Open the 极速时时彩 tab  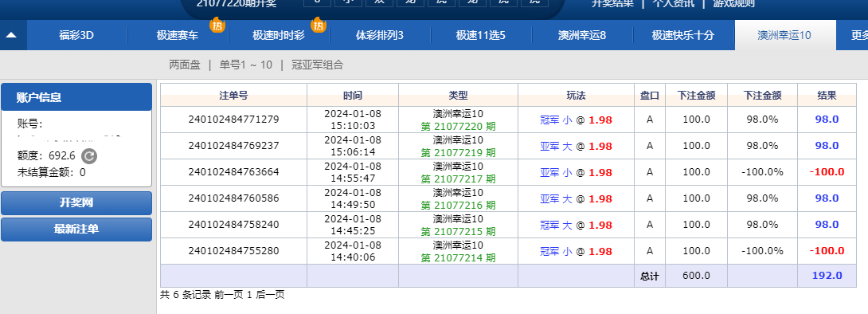pyautogui.click(x=279, y=35)
